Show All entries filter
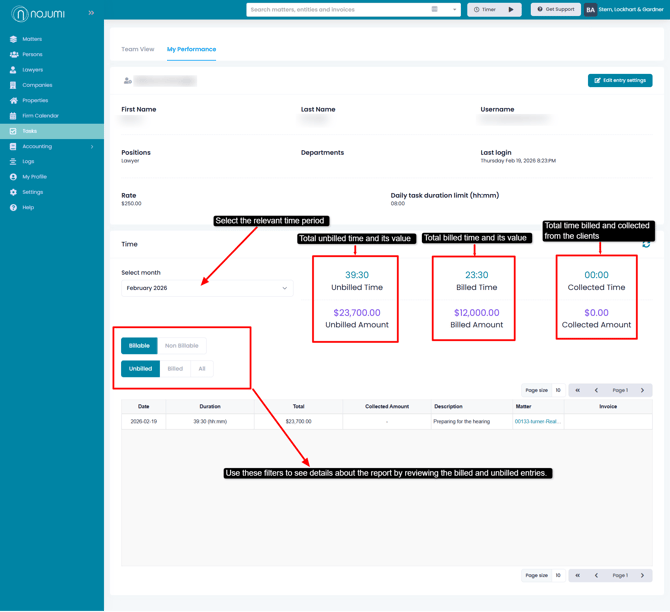670x612 pixels. [x=202, y=369]
